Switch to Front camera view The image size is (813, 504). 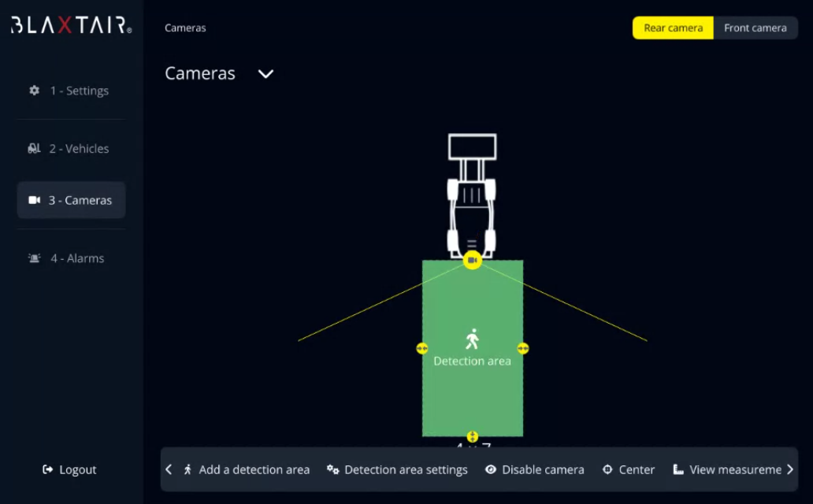[755, 28]
